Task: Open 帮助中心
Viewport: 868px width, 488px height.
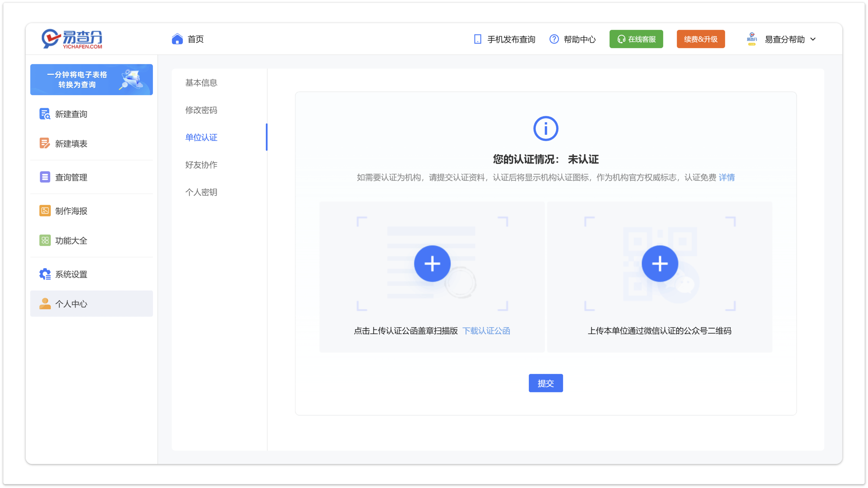Action: tap(580, 39)
